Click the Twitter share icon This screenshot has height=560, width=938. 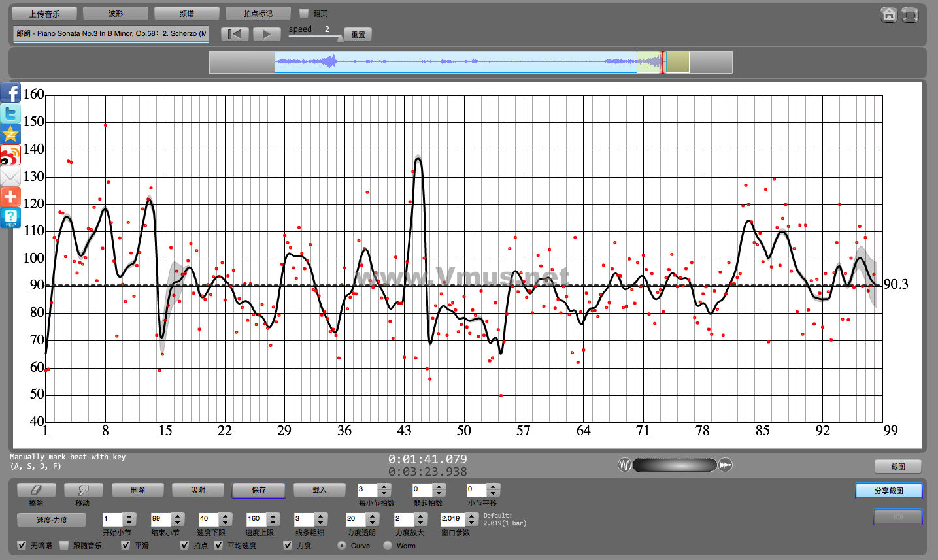click(x=10, y=114)
